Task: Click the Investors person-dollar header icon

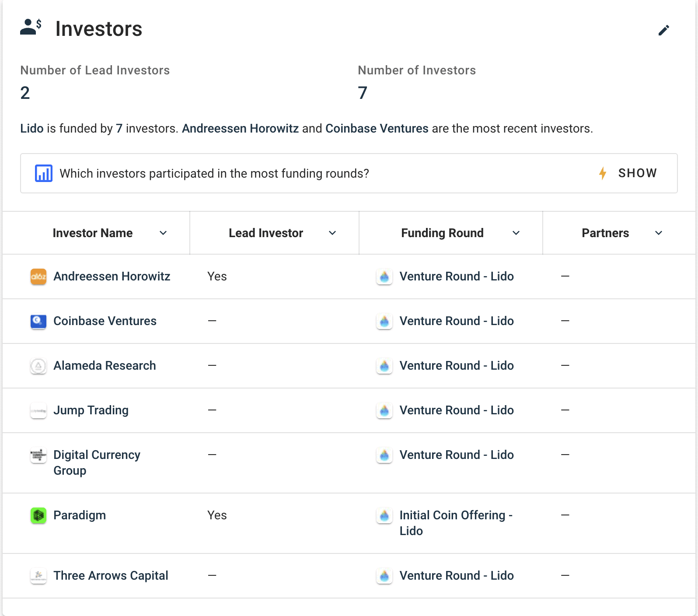Action: click(x=31, y=27)
